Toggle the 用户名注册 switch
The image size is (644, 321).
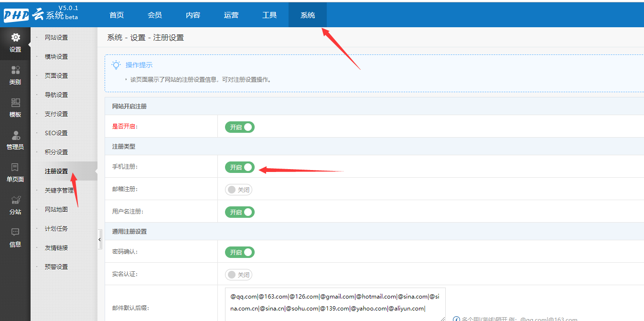[x=240, y=212]
